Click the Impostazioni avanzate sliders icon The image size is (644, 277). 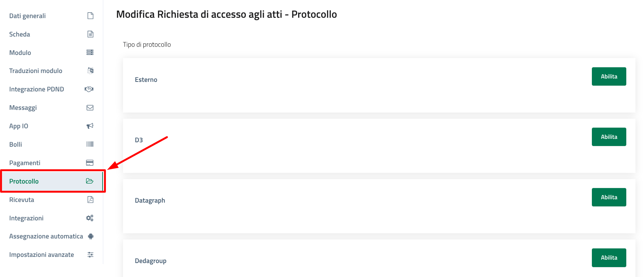tap(90, 254)
